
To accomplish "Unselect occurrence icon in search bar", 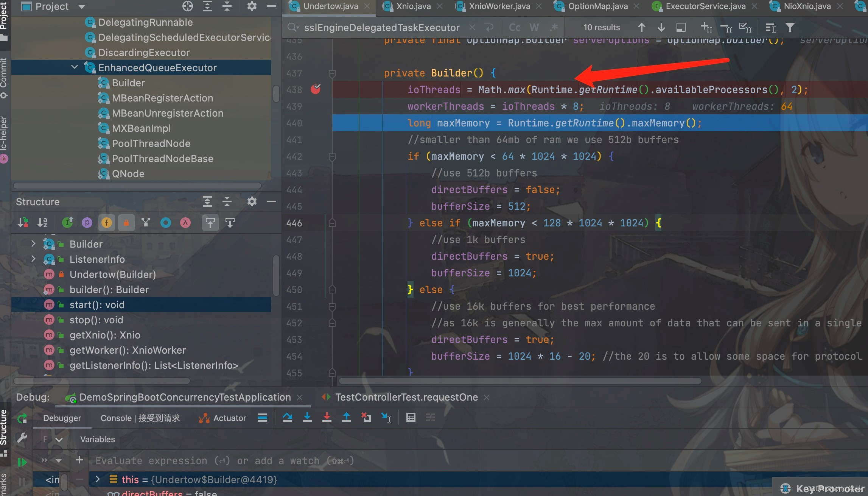I will (x=726, y=28).
